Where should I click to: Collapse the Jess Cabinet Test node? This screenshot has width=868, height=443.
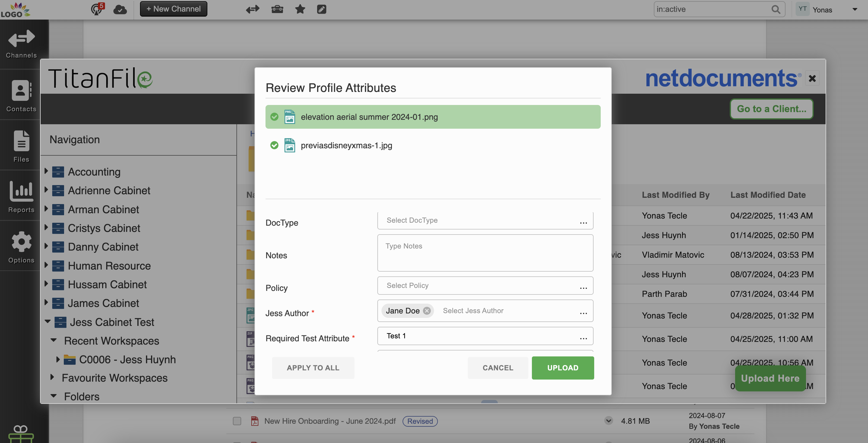48,321
